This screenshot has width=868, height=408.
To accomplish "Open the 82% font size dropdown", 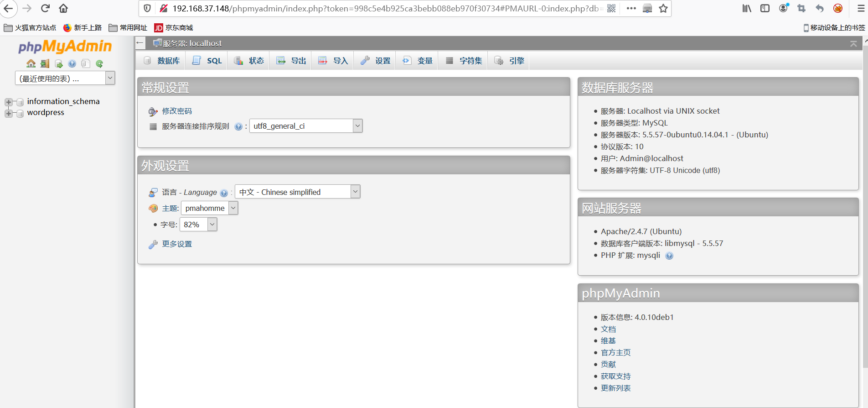I will pos(198,225).
